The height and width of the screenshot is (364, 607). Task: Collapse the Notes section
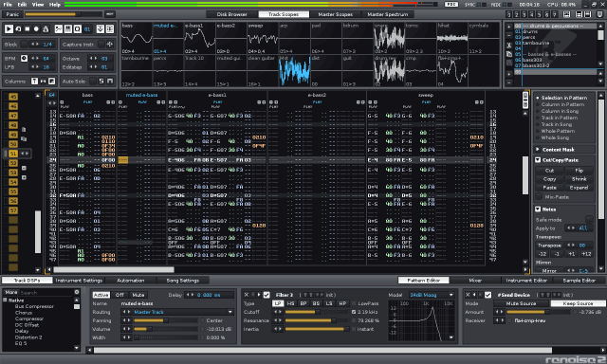pyautogui.click(x=538, y=209)
